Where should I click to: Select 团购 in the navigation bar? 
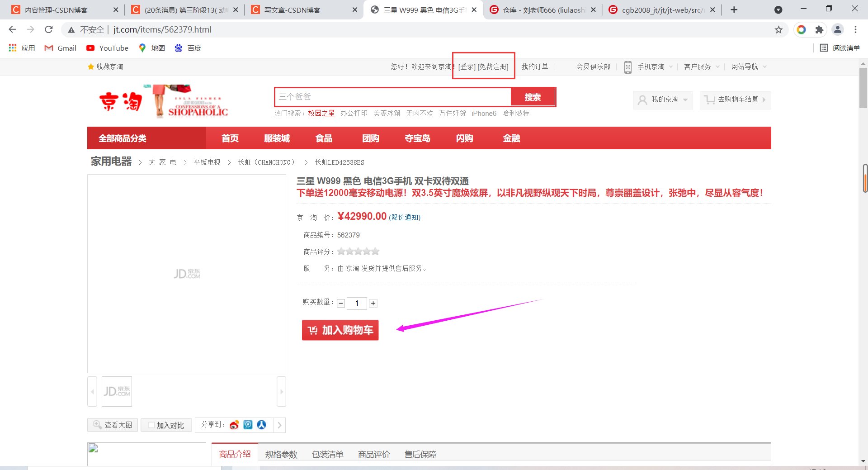click(371, 138)
